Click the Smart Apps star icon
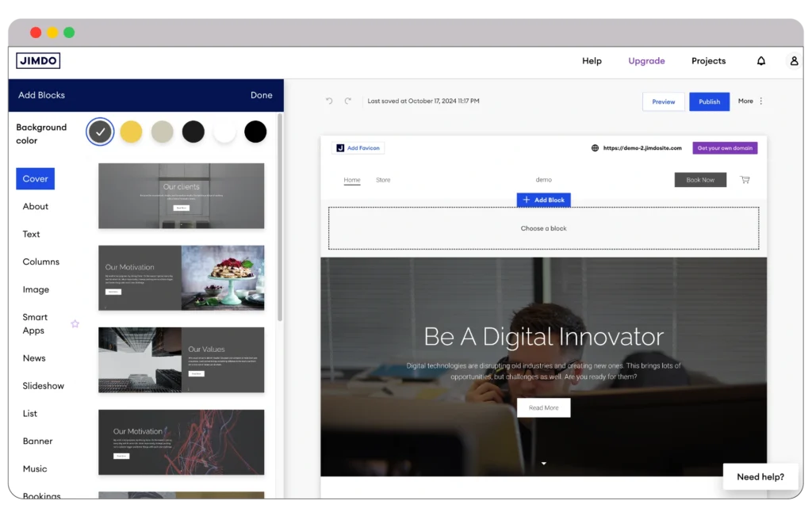 pyautogui.click(x=75, y=323)
